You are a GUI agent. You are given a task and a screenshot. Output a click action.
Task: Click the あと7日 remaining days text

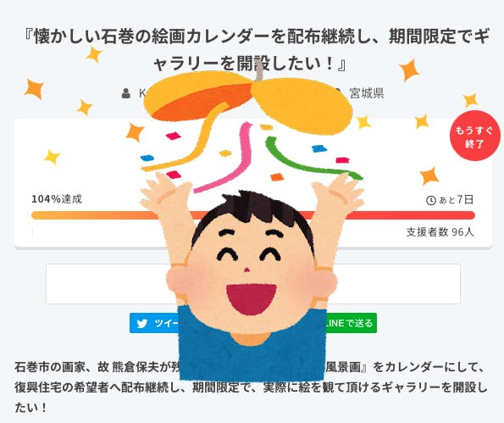pos(456,200)
